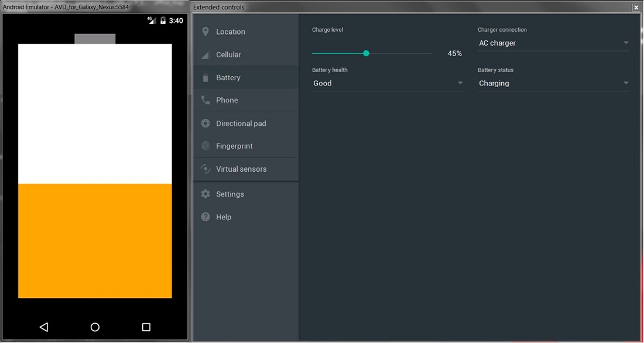Image resolution: width=644 pixels, height=343 pixels.
Task: Tap the Android Recents square button
Action: (x=146, y=327)
